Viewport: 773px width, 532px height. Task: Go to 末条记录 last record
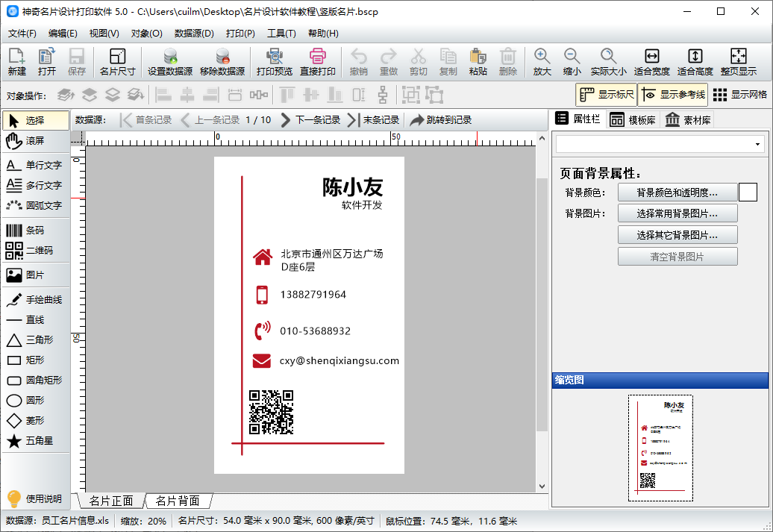click(374, 120)
